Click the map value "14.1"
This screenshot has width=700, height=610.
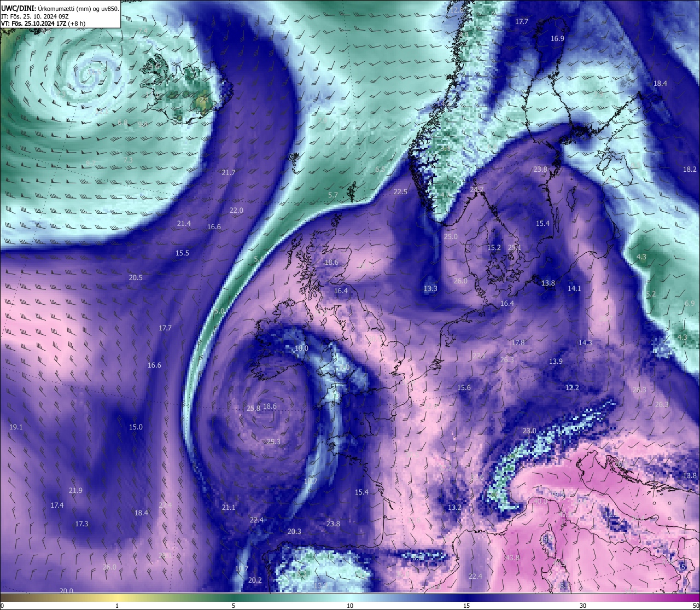click(574, 288)
